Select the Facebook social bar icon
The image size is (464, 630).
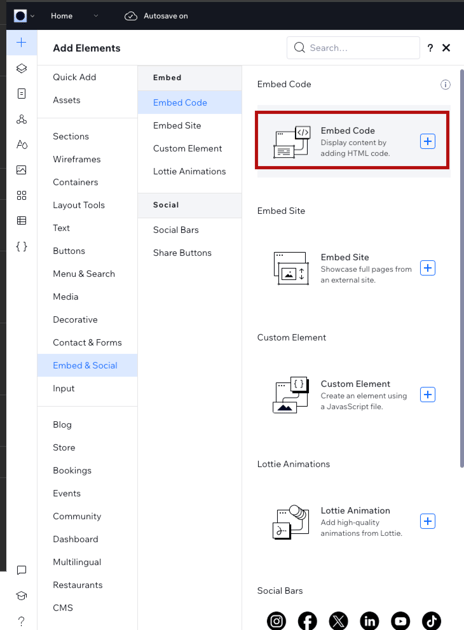(x=307, y=621)
